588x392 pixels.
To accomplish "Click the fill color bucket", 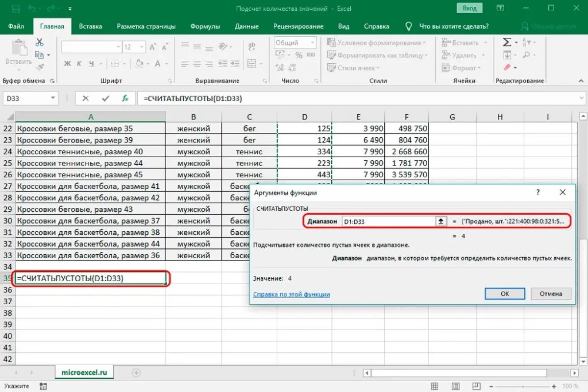I will pos(139,64).
